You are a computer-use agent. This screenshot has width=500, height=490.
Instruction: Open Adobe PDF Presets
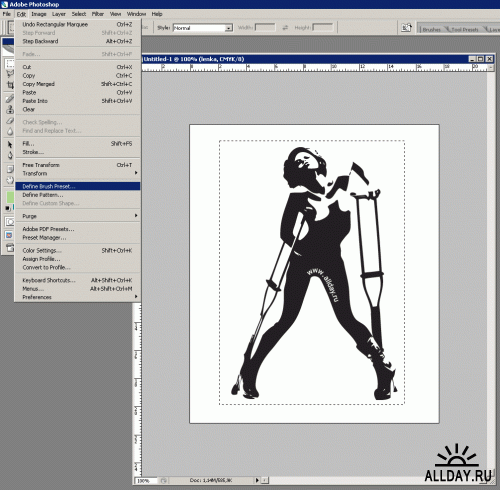[x=77, y=229]
